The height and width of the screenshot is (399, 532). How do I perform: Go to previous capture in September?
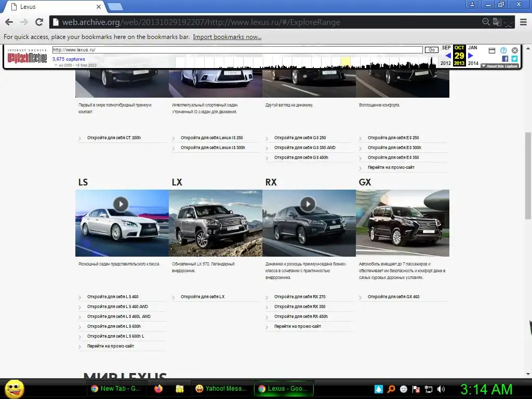click(448, 56)
